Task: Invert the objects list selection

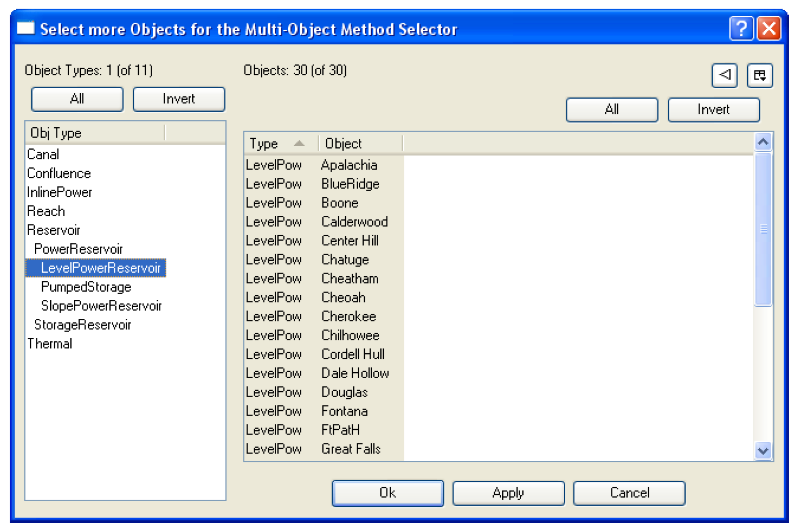Action: (x=713, y=110)
